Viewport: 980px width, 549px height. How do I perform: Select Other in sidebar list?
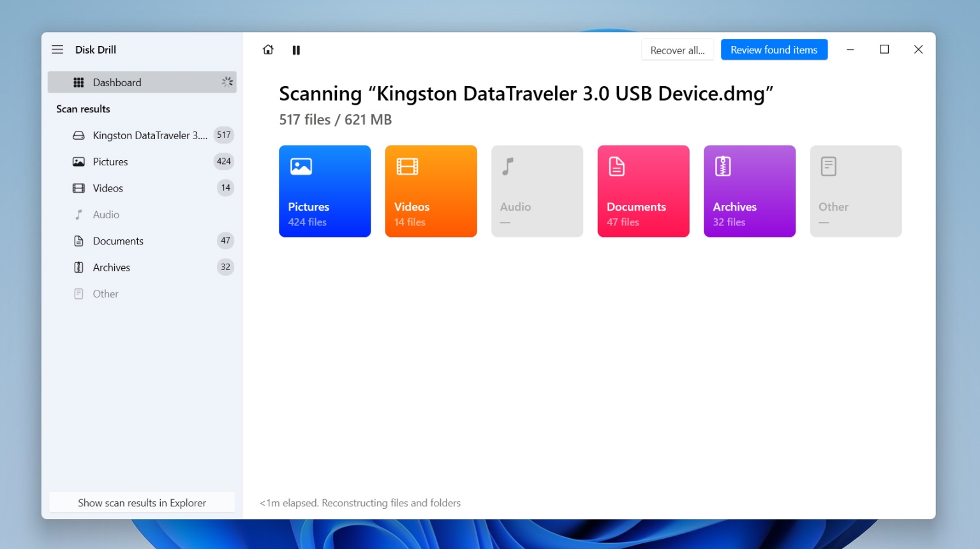tap(142, 294)
